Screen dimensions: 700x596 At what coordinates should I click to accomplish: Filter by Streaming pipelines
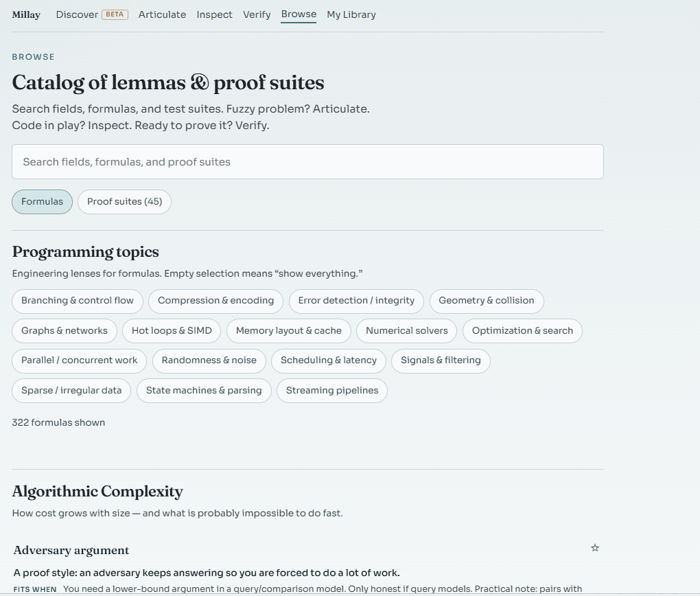[x=332, y=391]
